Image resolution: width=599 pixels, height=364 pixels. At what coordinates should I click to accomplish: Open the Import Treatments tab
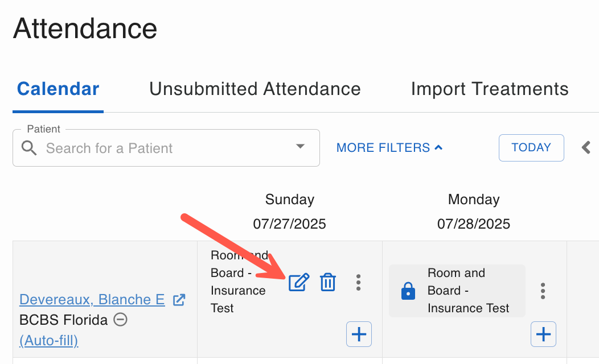click(490, 89)
